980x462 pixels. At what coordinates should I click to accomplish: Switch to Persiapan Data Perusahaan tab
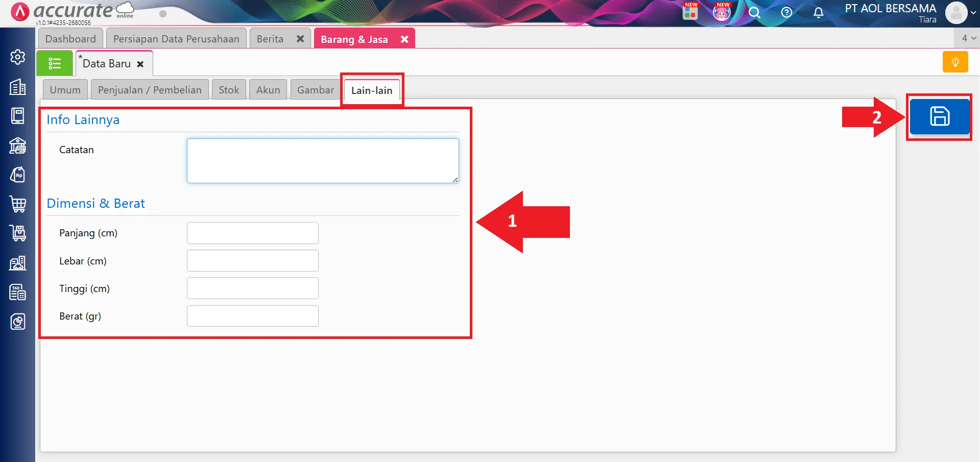tap(176, 39)
